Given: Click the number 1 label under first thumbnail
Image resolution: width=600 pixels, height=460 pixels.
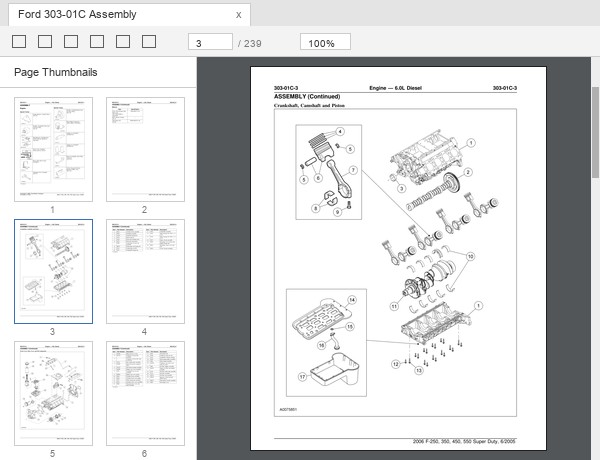Looking at the screenshot, I should (52, 210).
